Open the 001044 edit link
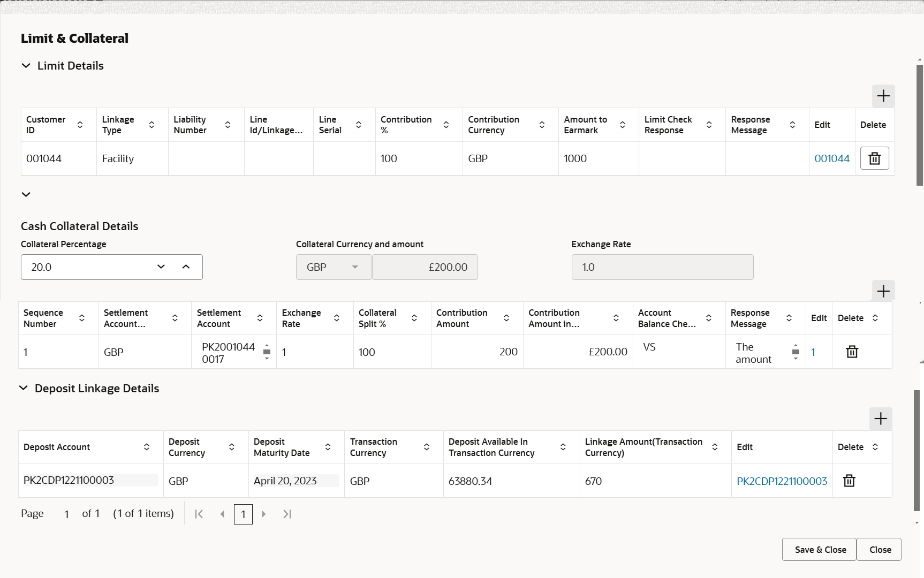This screenshot has width=924, height=578. coord(832,158)
